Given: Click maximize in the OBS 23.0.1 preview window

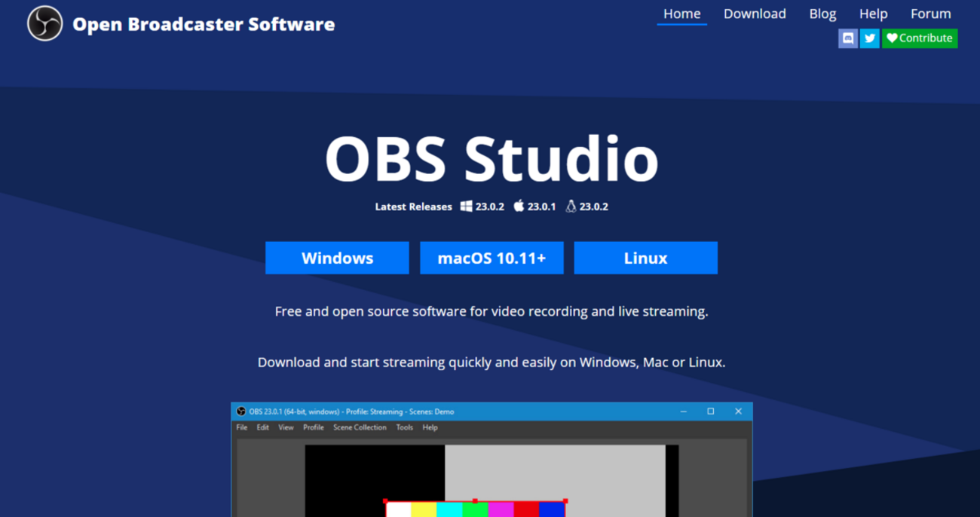Looking at the screenshot, I should click(x=710, y=411).
